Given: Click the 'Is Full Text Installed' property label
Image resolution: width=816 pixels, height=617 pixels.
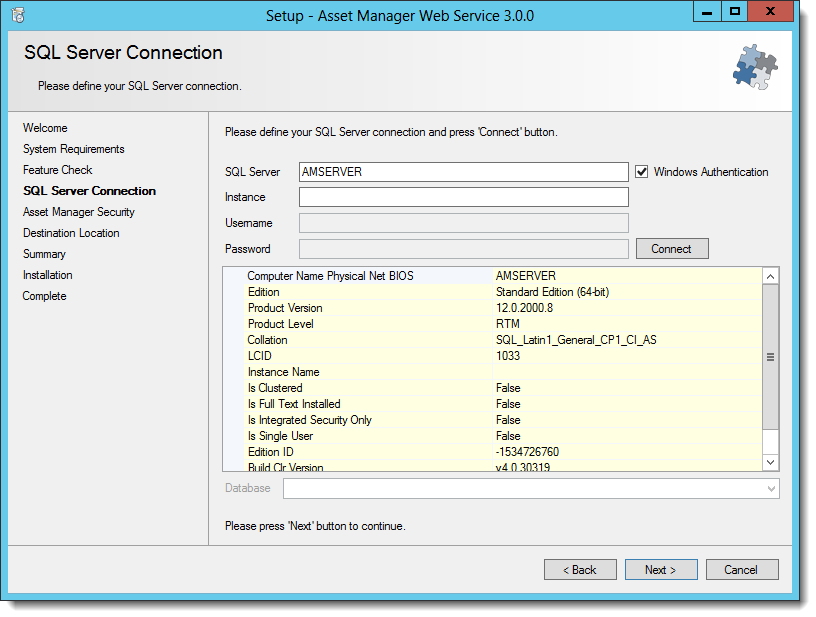Looking at the screenshot, I should (x=294, y=404).
